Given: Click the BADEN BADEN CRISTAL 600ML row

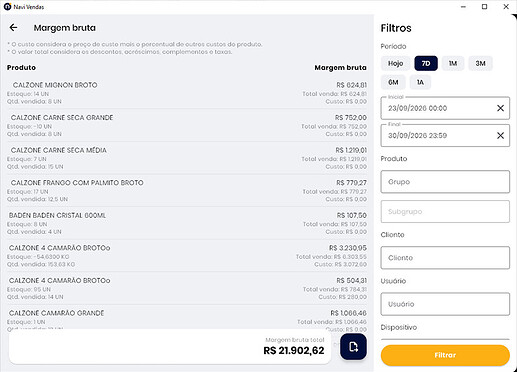Looking at the screenshot, I should point(187,223).
